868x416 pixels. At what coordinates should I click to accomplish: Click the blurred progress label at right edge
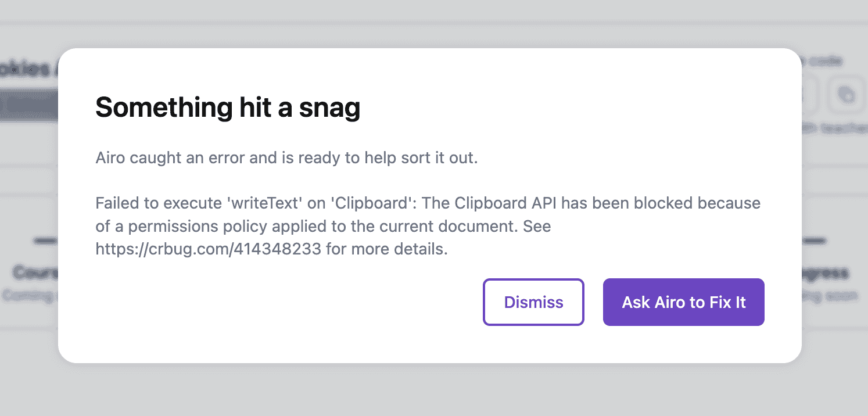pyautogui.click(x=825, y=272)
